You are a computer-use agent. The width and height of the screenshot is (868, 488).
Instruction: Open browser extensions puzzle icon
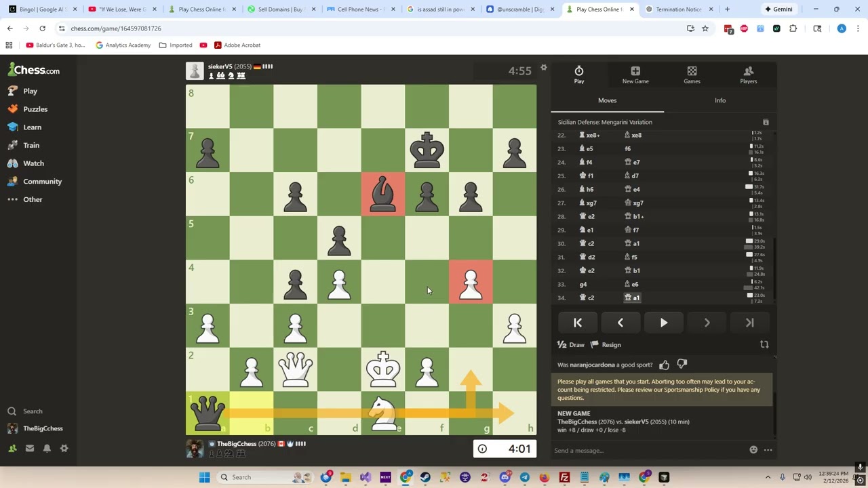pos(793,28)
